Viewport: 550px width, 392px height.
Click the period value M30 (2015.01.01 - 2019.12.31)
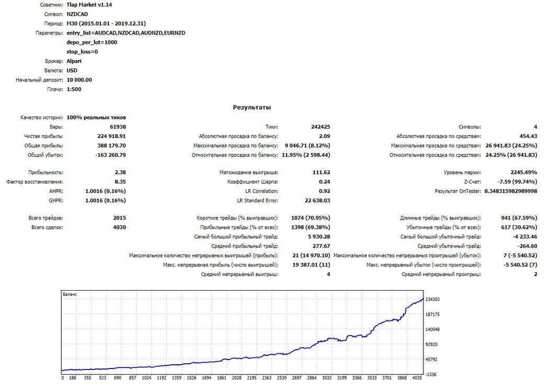(x=106, y=24)
